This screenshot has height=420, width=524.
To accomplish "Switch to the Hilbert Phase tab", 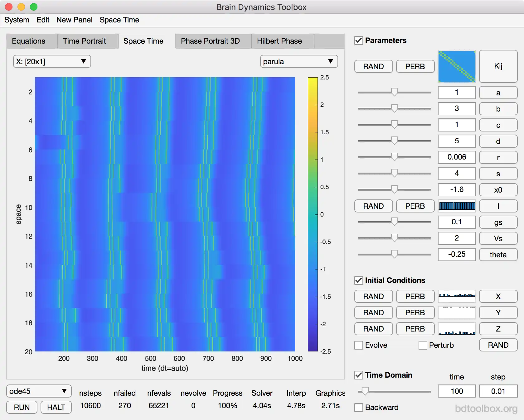I will [x=279, y=41].
